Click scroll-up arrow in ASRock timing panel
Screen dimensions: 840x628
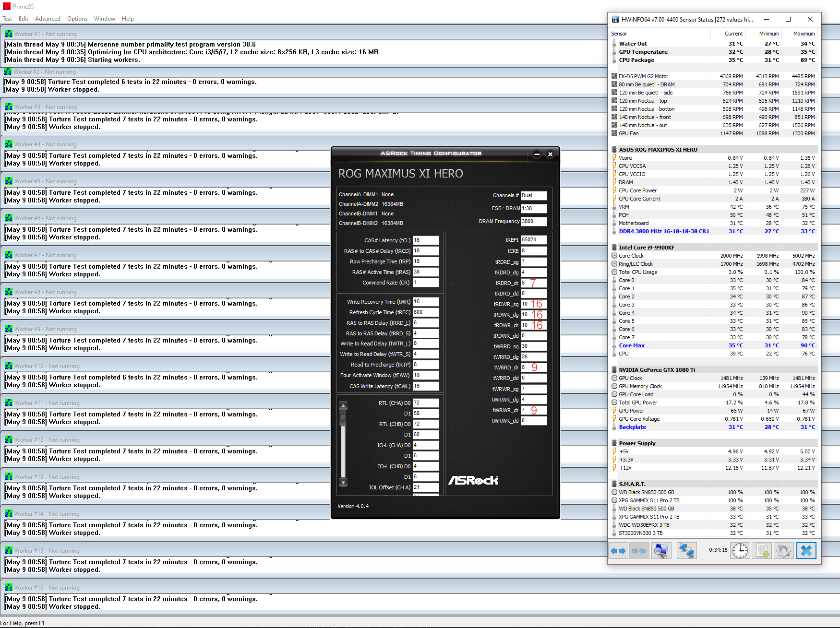point(343,406)
